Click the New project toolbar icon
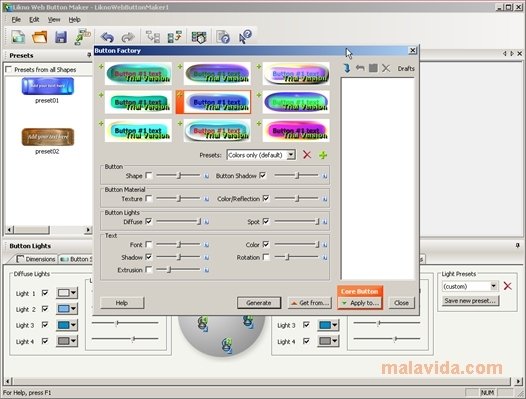This screenshot has height=399, width=526. pos(18,37)
